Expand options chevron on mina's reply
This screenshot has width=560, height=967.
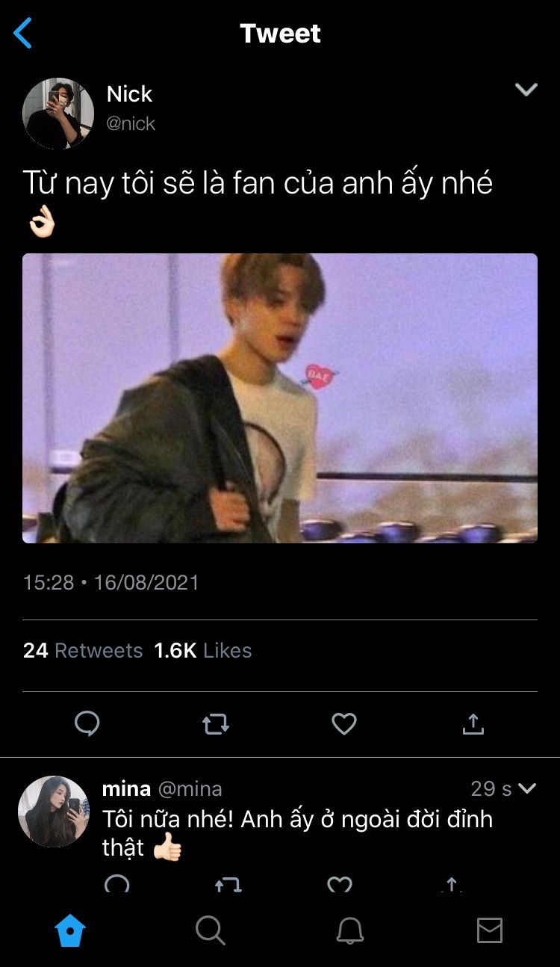[527, 788]
